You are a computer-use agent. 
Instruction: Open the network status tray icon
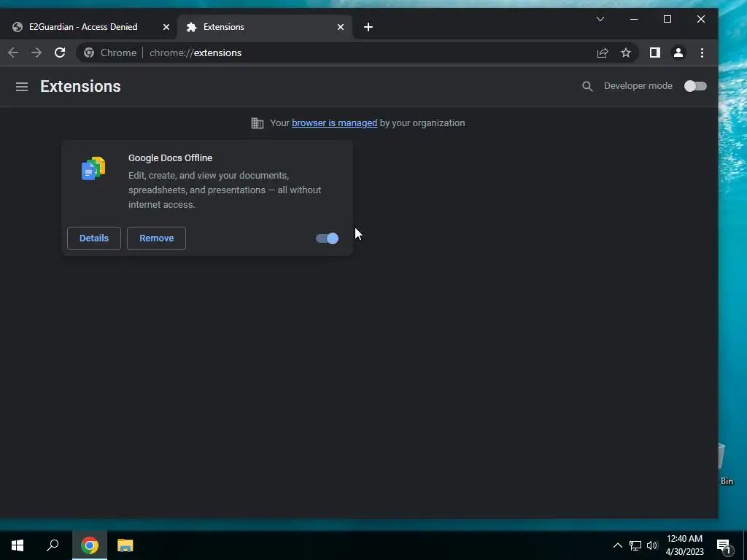coord(635,545)
